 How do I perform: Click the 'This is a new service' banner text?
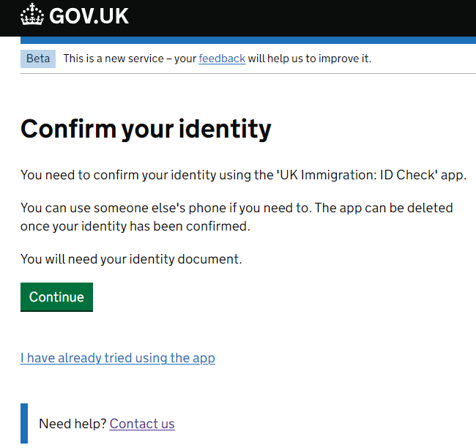(217, 59)
